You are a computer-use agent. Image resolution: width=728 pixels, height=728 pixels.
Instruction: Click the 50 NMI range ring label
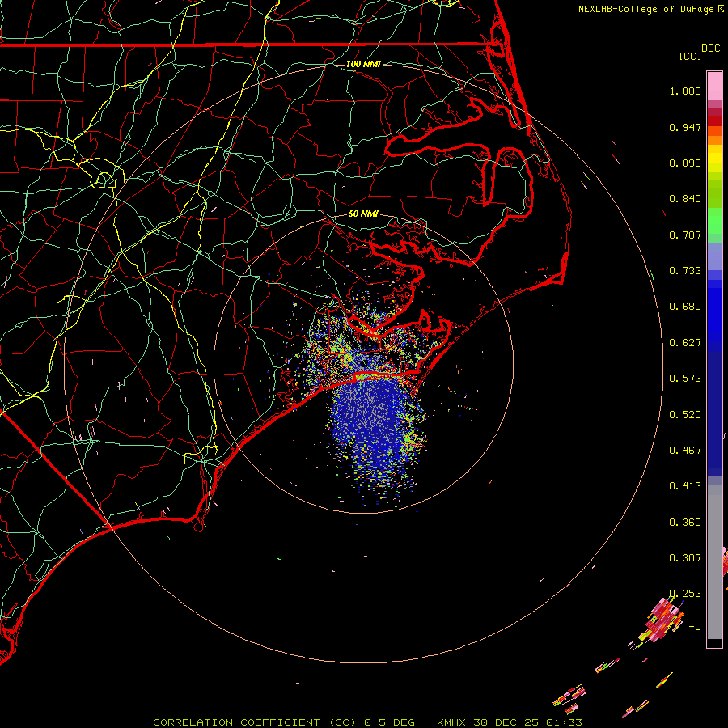click(x=363, y=214)
